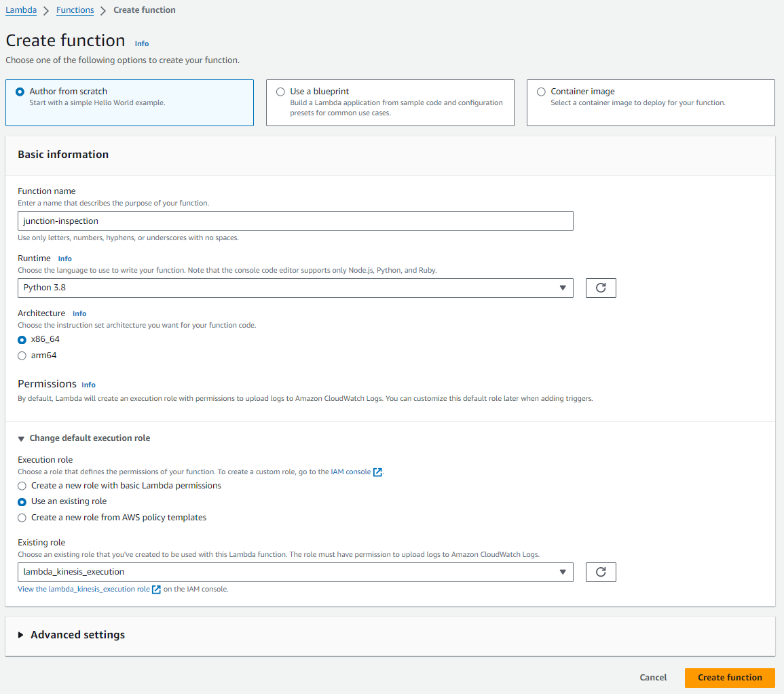Navigate to Lambda via the breadcrumb
The image size is (784, 694).
[21, 9]
